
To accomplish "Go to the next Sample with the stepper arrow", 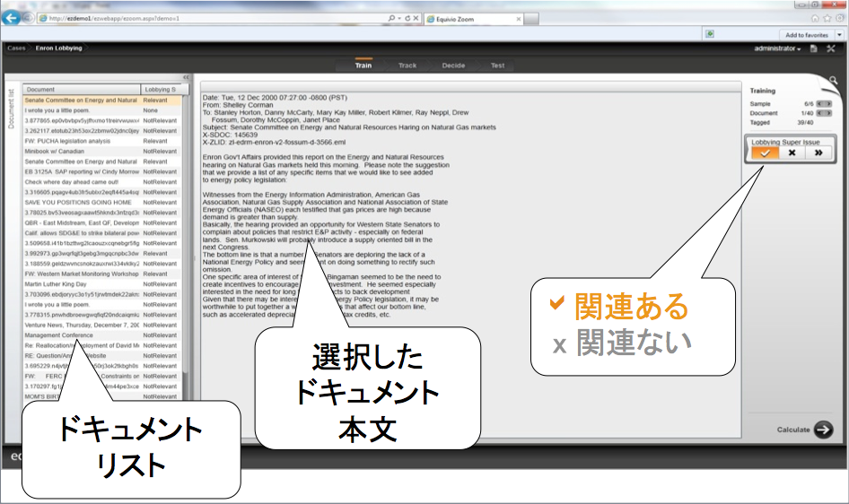I will [829, 104].
